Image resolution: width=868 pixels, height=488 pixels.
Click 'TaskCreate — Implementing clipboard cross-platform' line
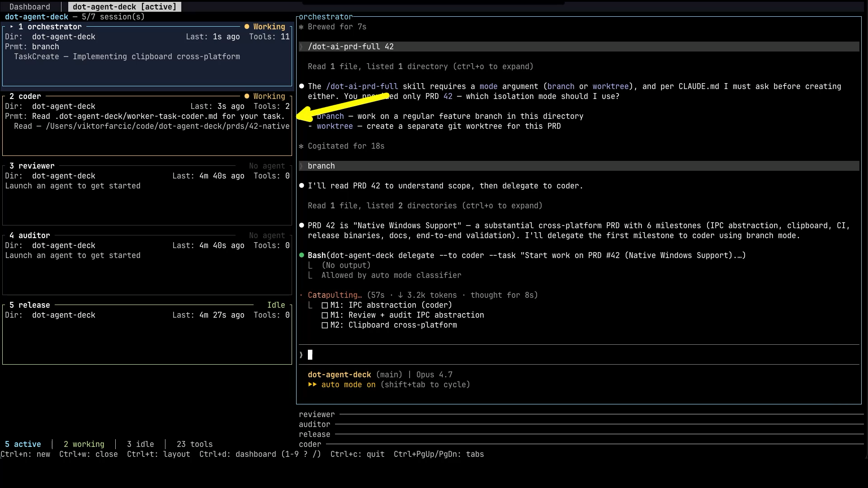click(x=127, y=56)
